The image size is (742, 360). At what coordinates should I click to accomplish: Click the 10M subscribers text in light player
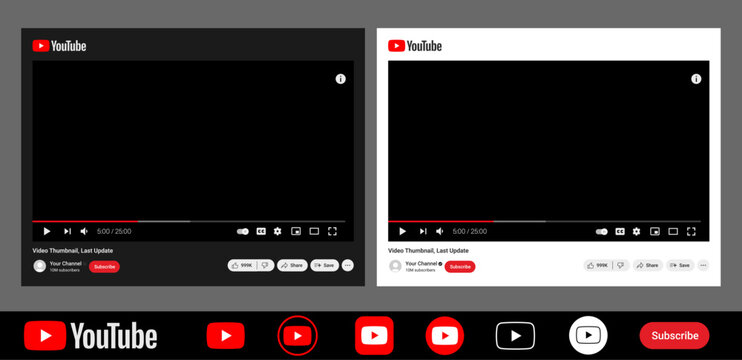click(420, 270)
